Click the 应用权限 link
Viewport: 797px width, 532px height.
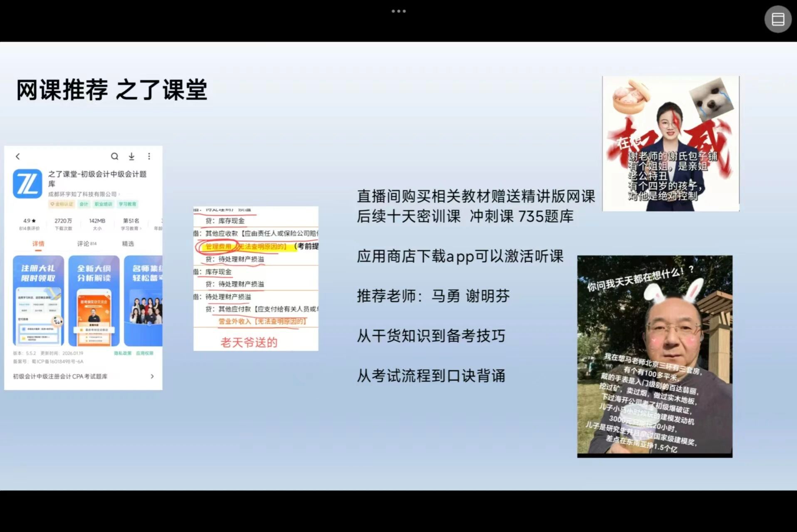click(144, 353)
